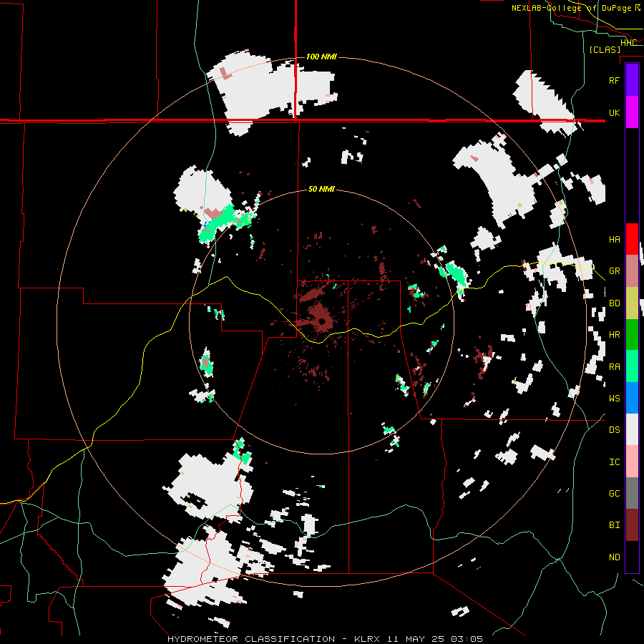Viewport: 644px width, 644px height.
Task: Click the dusty pink GR graupel swatch
Action: coord(632,270)
